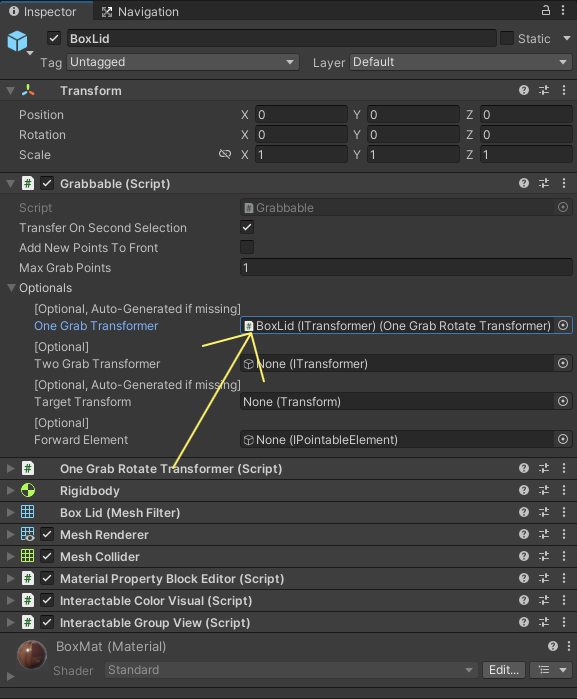
Task: Open Inspector panel three-dot menu
Action: click(x=563, y=10)
